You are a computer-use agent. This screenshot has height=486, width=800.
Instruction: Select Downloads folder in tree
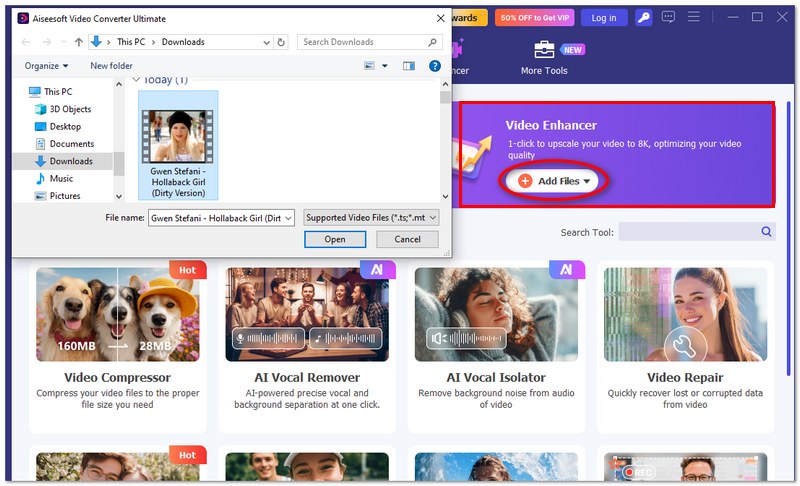pyautogui.click(x=64, y=161)
